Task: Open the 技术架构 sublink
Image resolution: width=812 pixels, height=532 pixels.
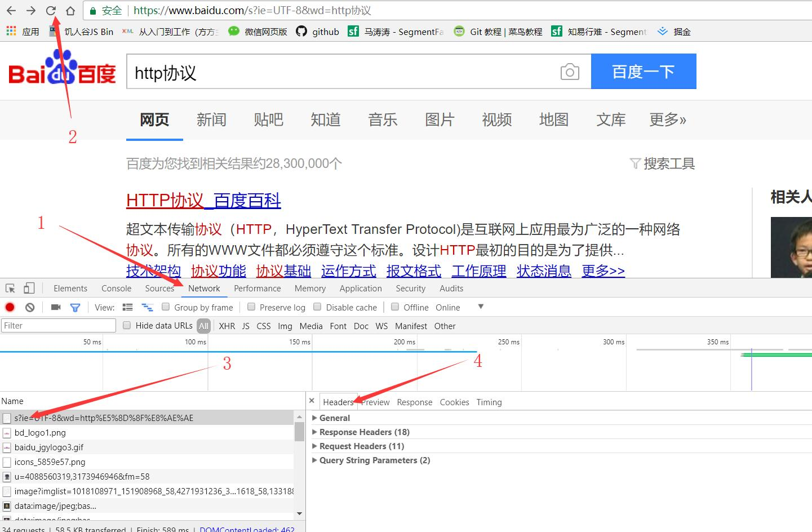Action: (x=153, y=271)
